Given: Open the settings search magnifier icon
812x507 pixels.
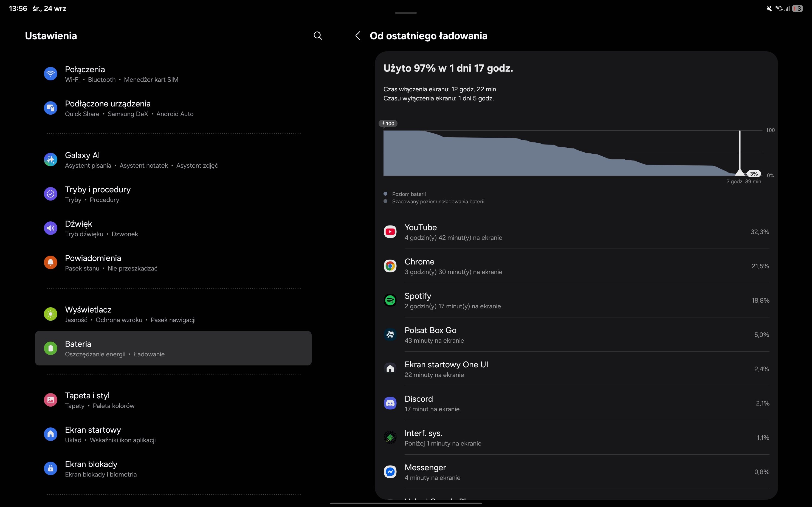Looking at the screenshot, I should pos(317,36).
